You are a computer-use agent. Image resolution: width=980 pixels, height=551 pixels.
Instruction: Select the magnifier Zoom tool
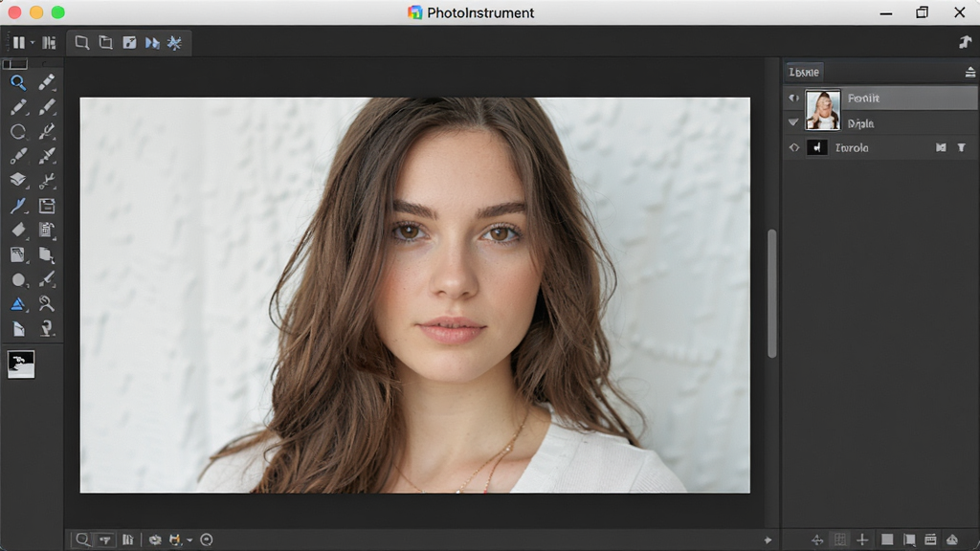17,82
